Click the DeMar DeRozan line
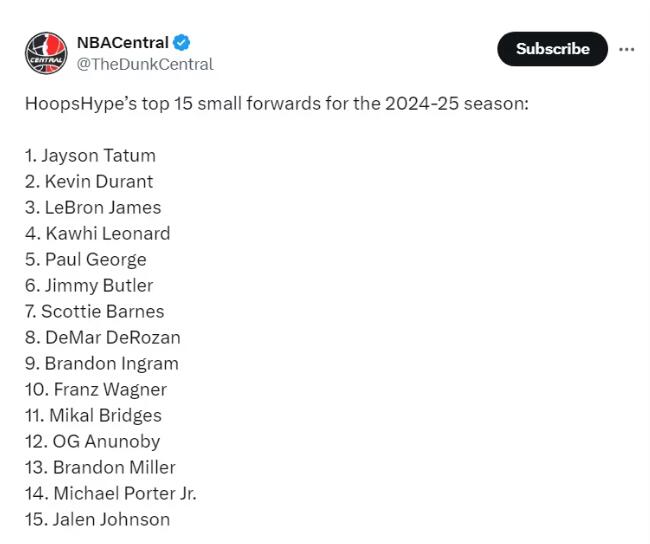 [x=103, y=338]
